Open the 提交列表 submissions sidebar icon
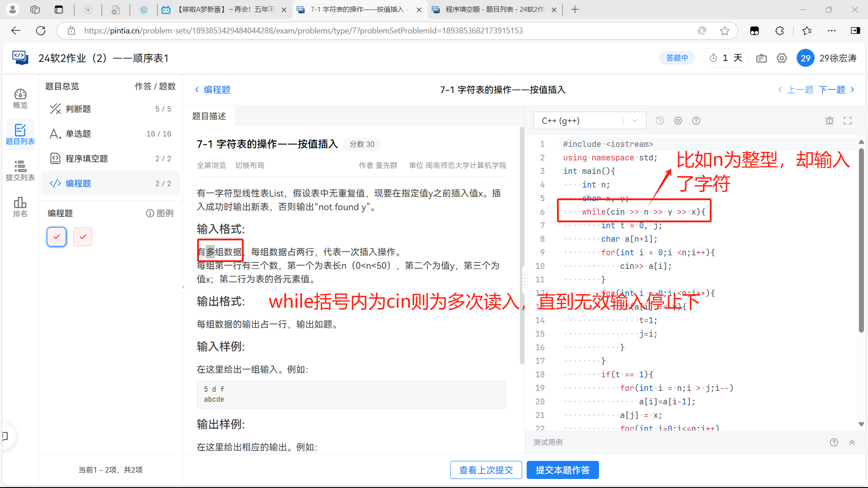The height and width of the screenshot is (488, 868). pos(20,170)
